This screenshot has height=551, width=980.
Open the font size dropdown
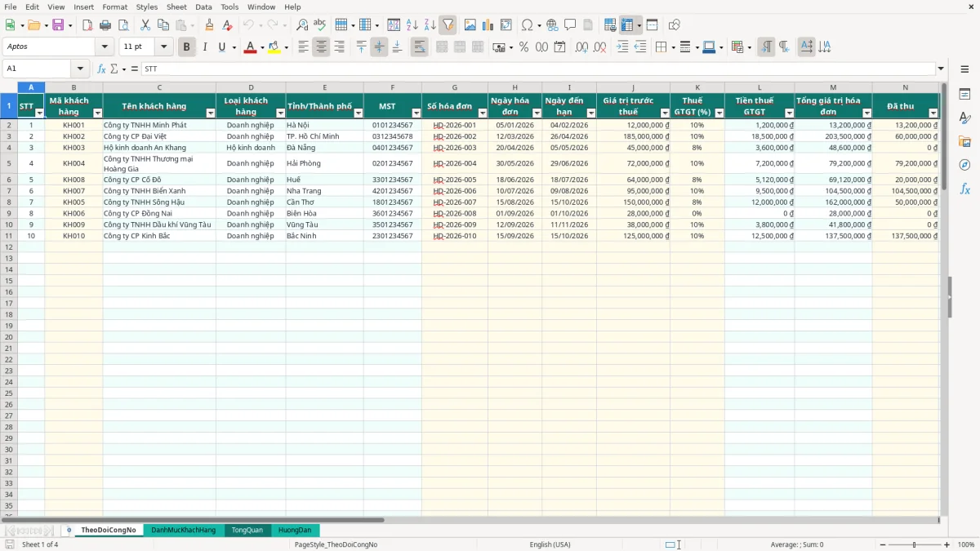point(164,47)
